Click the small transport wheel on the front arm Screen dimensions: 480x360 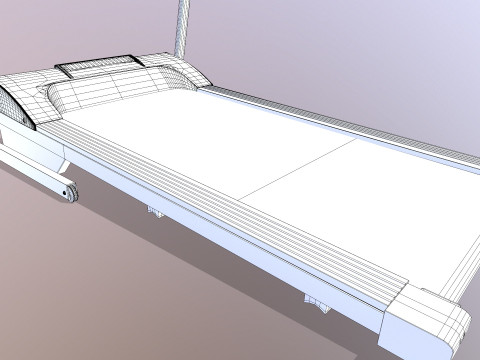point(72,193)
